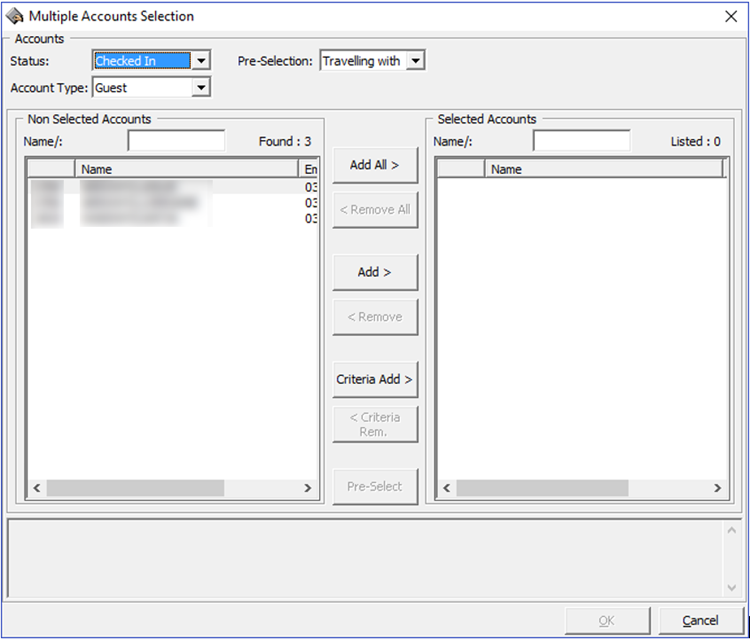Click the Name column header in Selected Accounts
Viewport: 750px width, 640px height.
604,169
